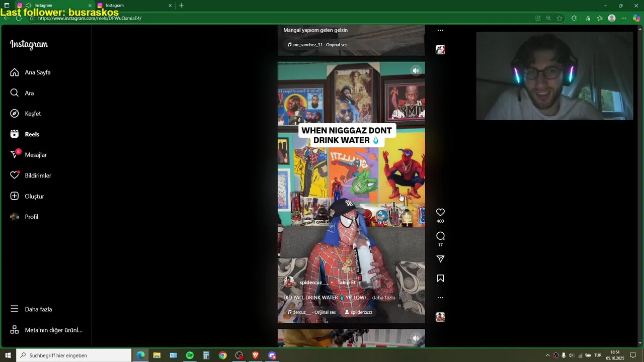Click the Instagram logo
644x362 pixels.
[29, 44]
